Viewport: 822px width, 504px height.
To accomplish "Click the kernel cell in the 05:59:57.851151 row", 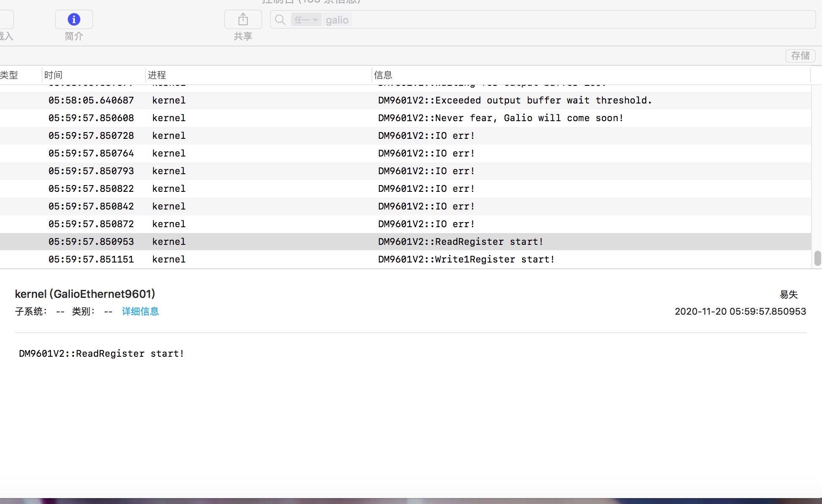I will click(169, 260).
